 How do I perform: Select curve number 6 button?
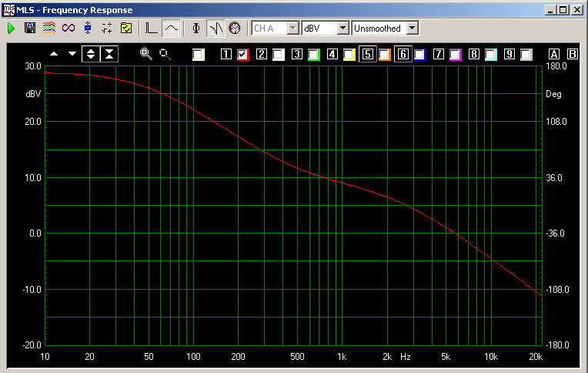click(403, 54)
